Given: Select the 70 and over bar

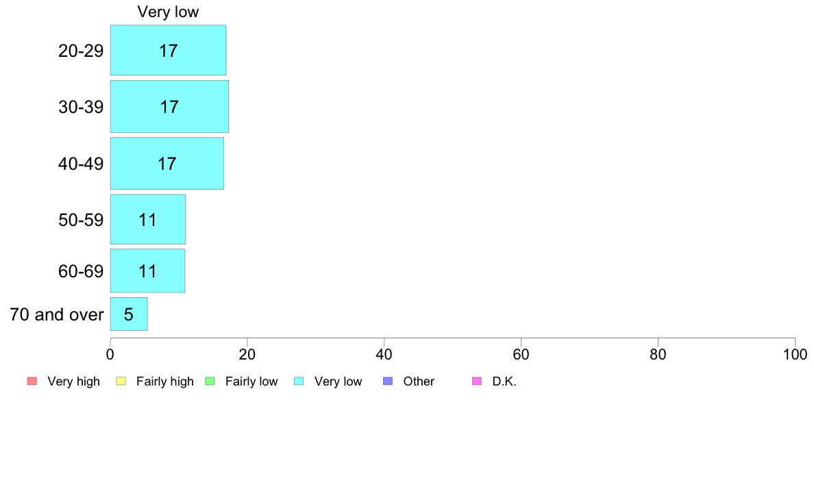Looking at the screenshot, I should (129, 314).
